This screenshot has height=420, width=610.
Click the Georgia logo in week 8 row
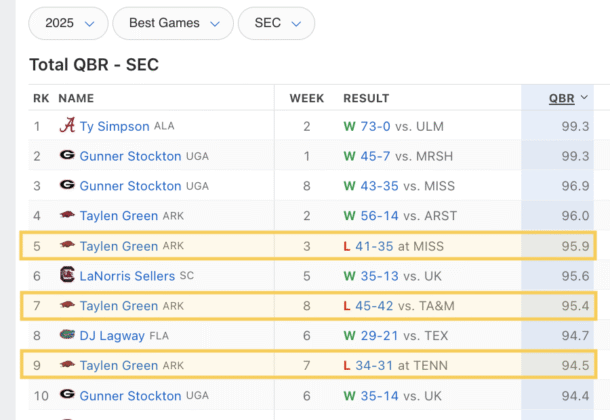(67, 186)
